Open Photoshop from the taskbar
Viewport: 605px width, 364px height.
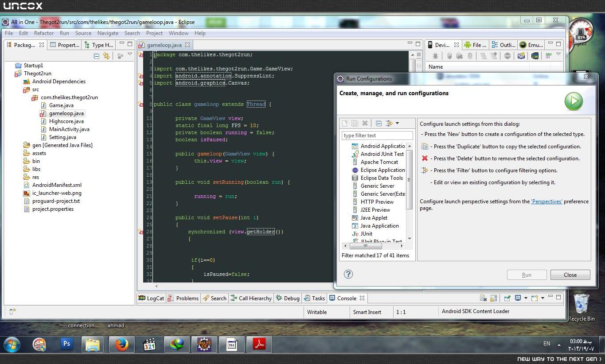[66, 344]
